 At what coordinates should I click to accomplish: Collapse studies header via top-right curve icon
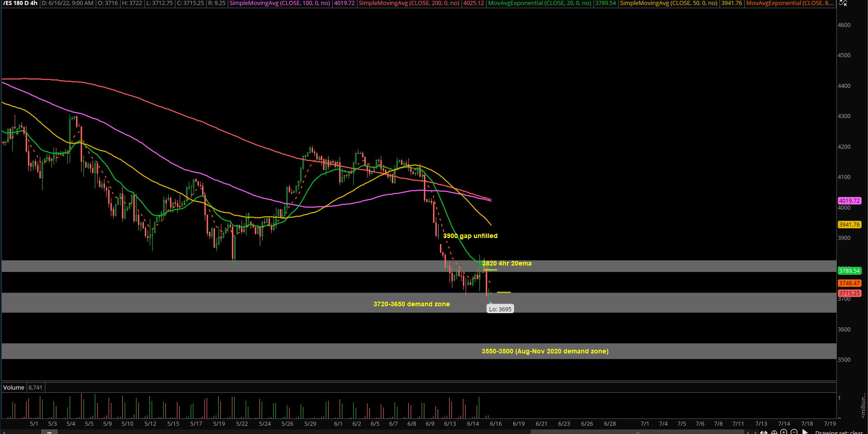pyautogui.click(x=843, y=3)
